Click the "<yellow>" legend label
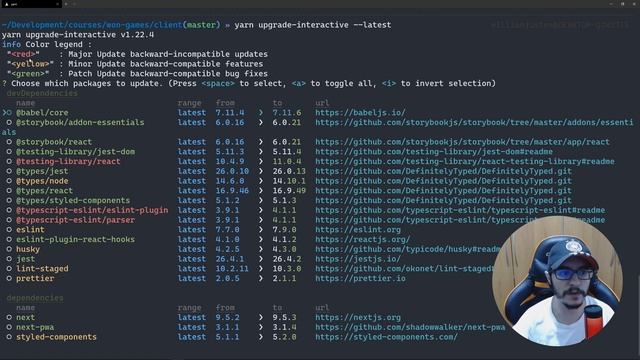This screenshot has width=640, height=360. (x=30, y=64)
